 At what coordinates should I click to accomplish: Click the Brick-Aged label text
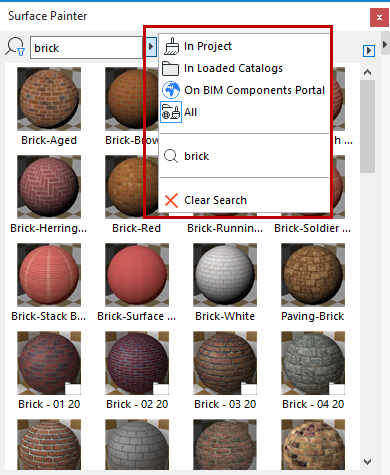click(x=49, y=140)
